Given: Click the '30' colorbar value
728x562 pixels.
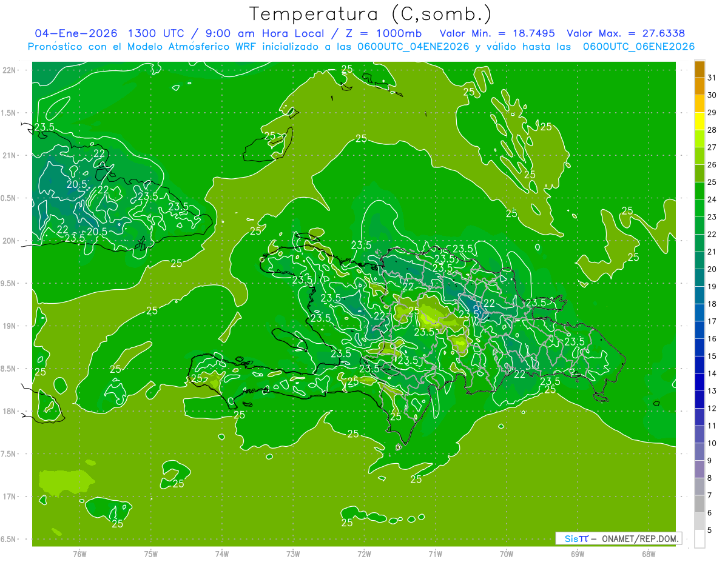Looking at the screenshot, I should [712, 95].
